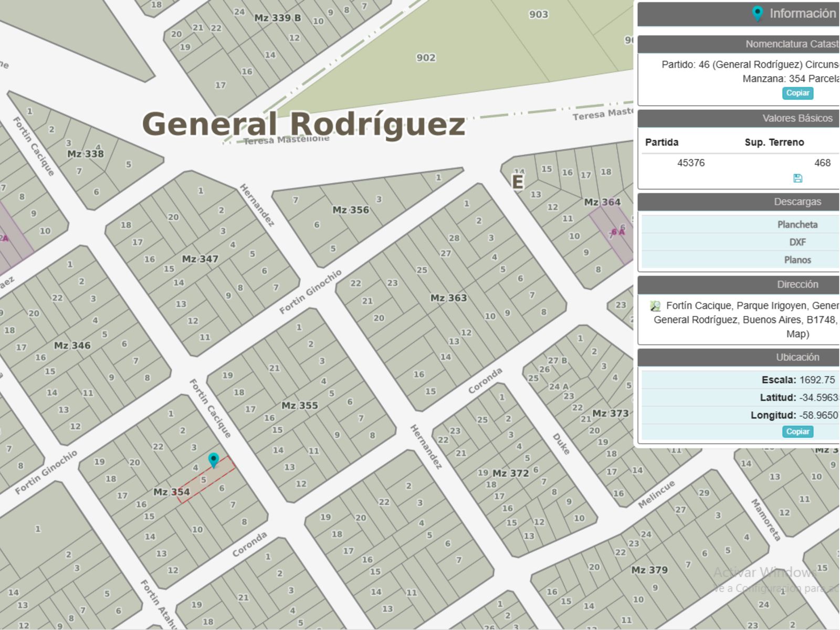Viewport: 840px width, 630px height.
Task: Click the Latitud row in Ubicación
Action: [x=740, y=397]
